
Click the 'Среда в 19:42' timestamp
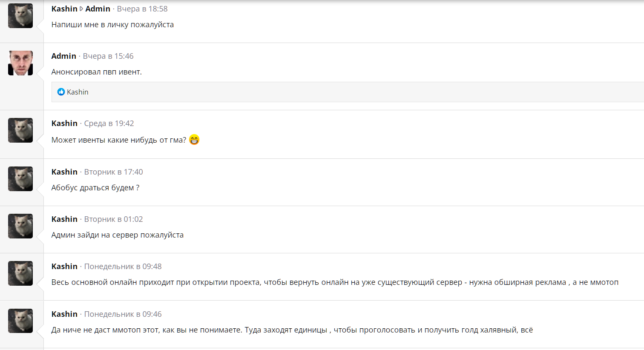tap(109, 123)
